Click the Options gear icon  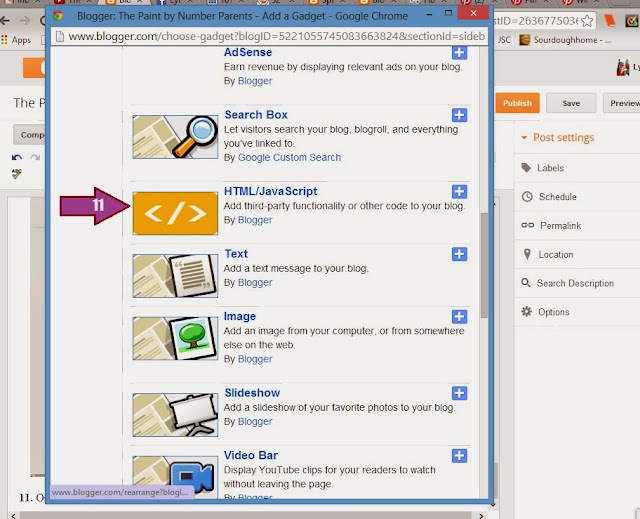pos(527,312)
